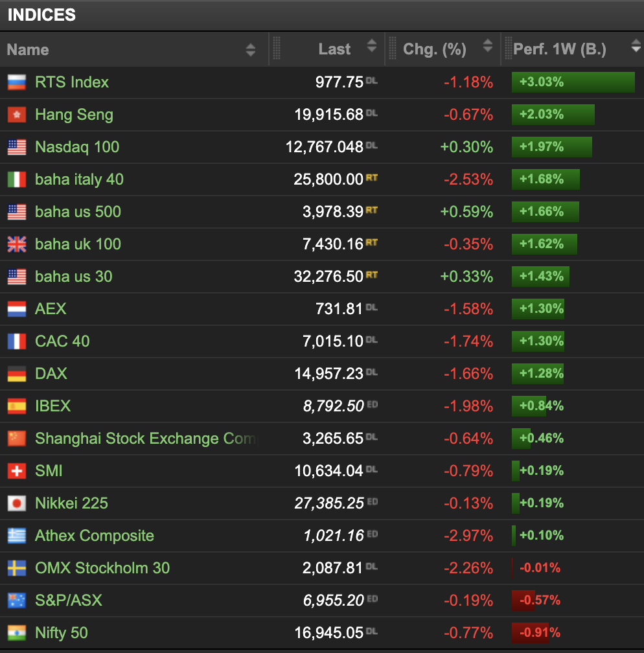
Task: Select the Chg. (%) column header label
Action: click(435, 49)
